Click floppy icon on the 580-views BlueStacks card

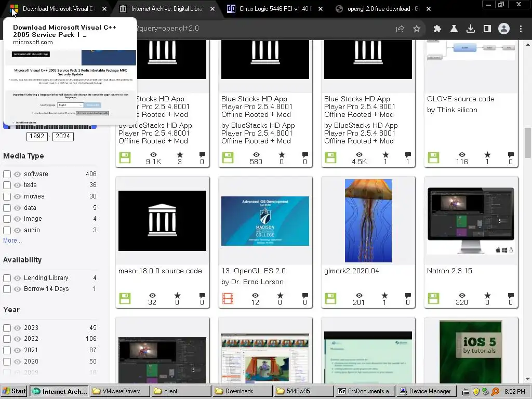[228, 158]
